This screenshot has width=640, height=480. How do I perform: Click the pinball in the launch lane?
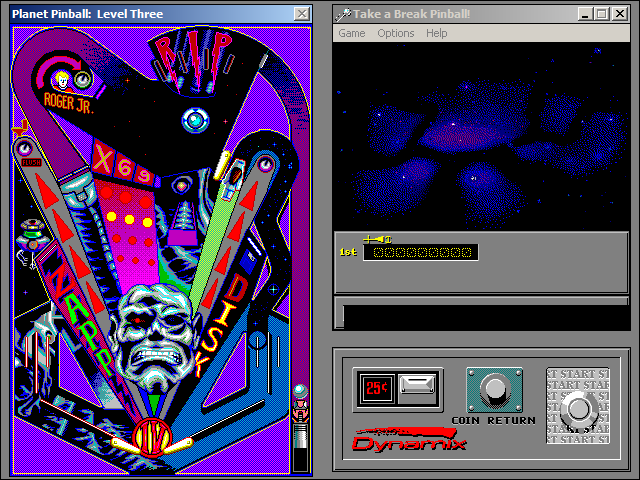[299, 391]
